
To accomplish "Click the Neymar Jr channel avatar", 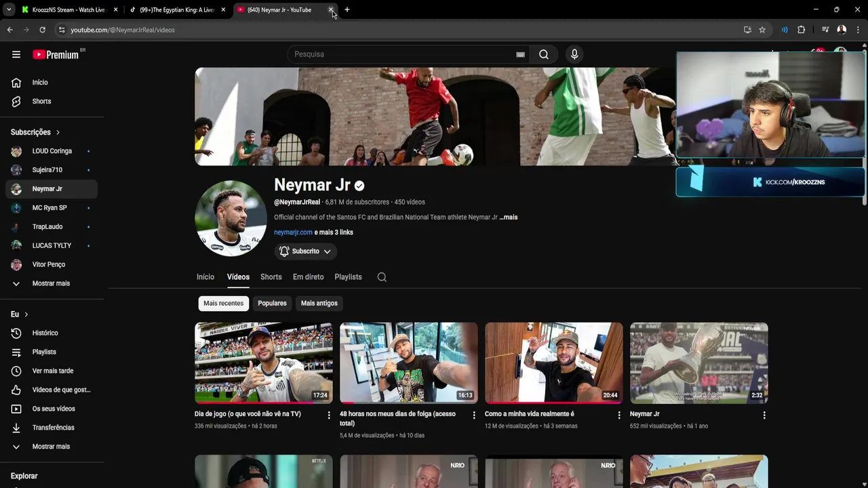I will (x=231, y=218).
